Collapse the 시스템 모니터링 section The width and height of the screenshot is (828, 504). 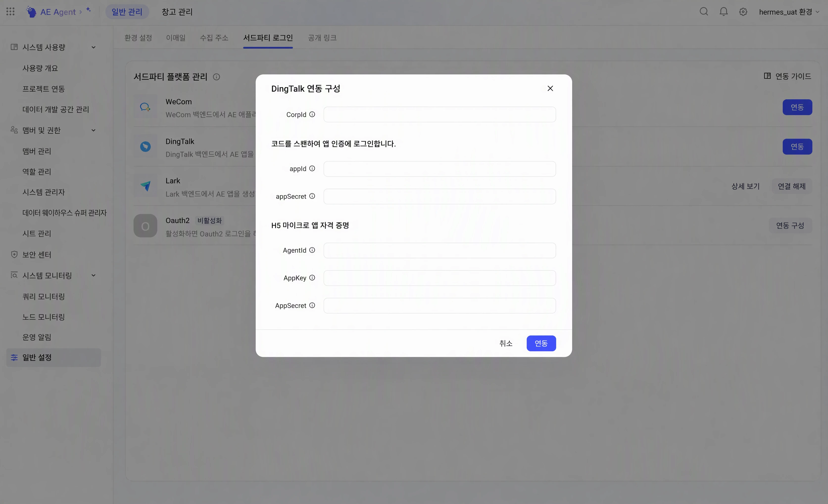pyautogui.click(x=94, y=276)
